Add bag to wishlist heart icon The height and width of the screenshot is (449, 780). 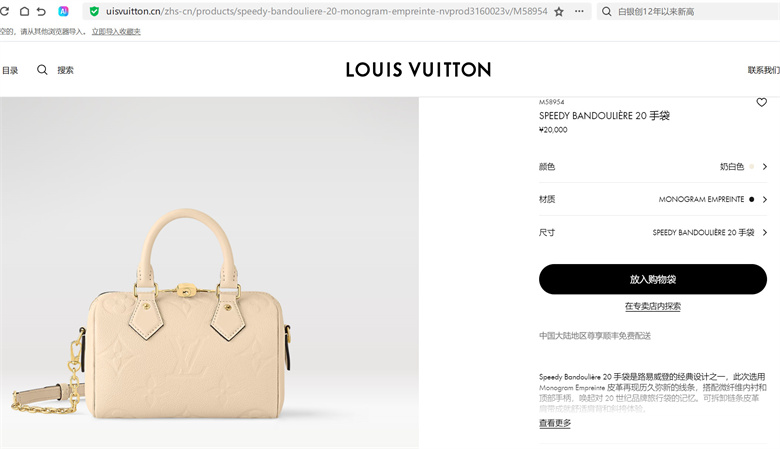[762, 102]
